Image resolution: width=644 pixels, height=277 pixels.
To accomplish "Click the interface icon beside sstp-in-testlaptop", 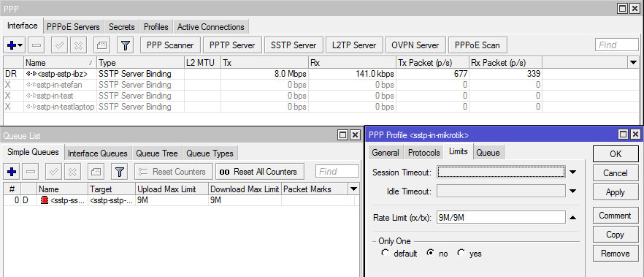I will pyautogui.click(x=31, y=107).
